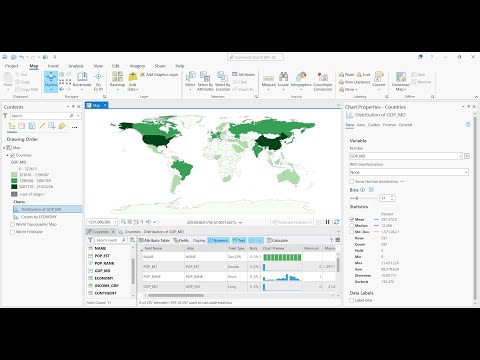Image resolution: width=480 pixels, height=360 pixels.
Task: Select the Explore tool in the ribbon
Action: pyautogui.click(x=51, y=81)
